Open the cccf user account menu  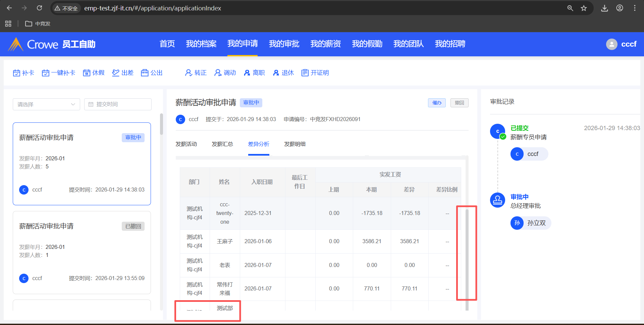tap(621, 44)
